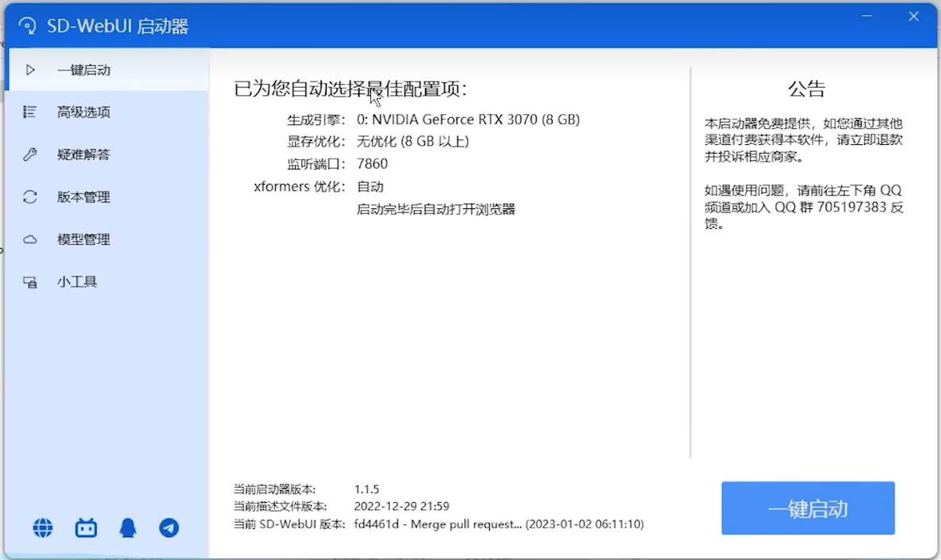Click the wrench icon for 疑难解答
This screenshot has height=560, width=941.
(x=30, y=154)
